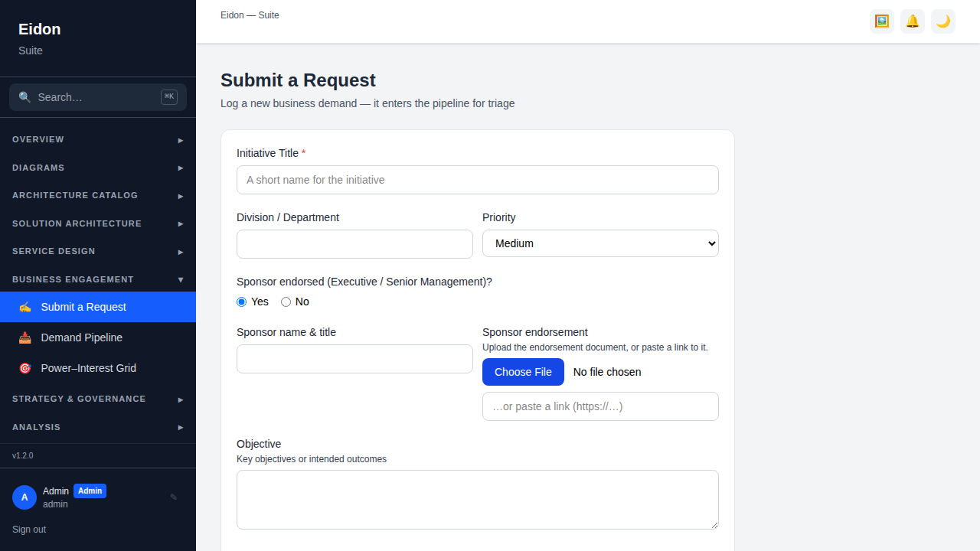
Task: Click the v1.2.0 version label
Action: tap(23, 455)
